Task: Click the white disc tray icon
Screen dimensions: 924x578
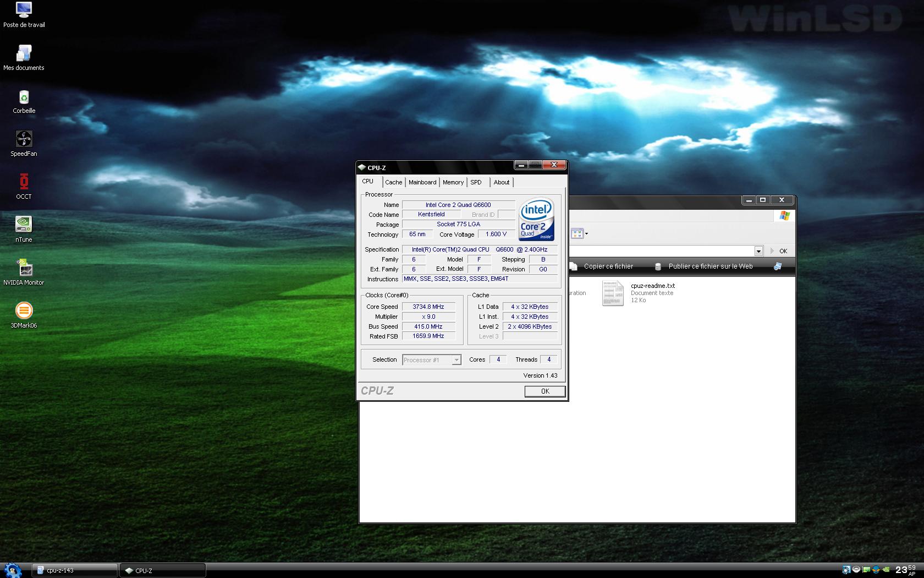Action: (856, 570)
